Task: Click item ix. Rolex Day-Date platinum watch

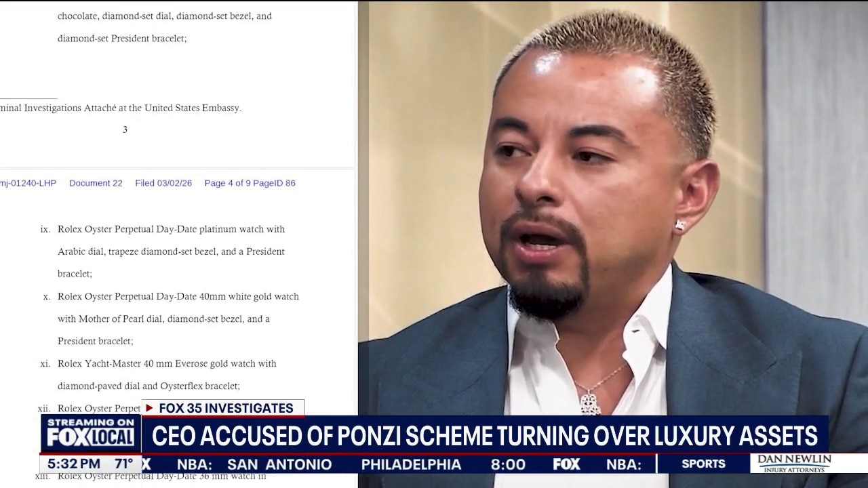Action: pos(163,251)
